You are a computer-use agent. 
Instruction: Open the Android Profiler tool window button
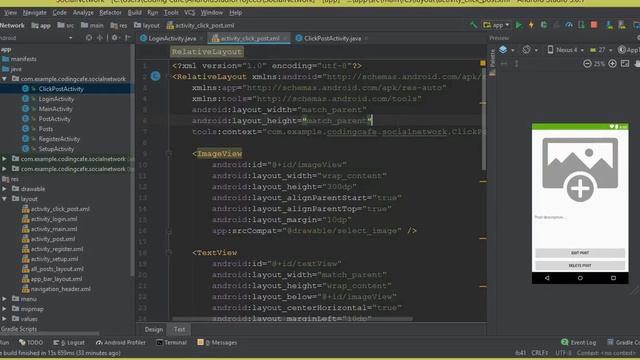point(120,342)
